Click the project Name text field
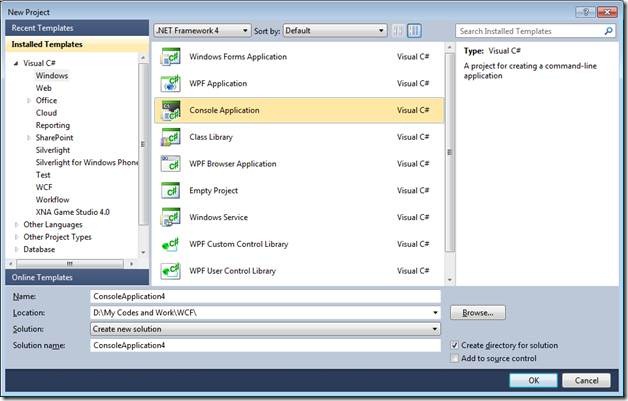This screenshot has width=628, height=401. (x=265, y=297)
